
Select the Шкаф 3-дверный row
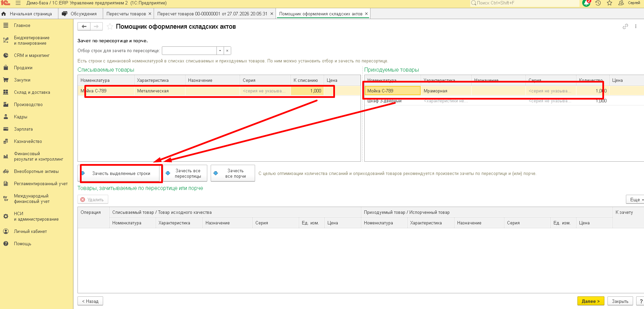coord(504,101)
